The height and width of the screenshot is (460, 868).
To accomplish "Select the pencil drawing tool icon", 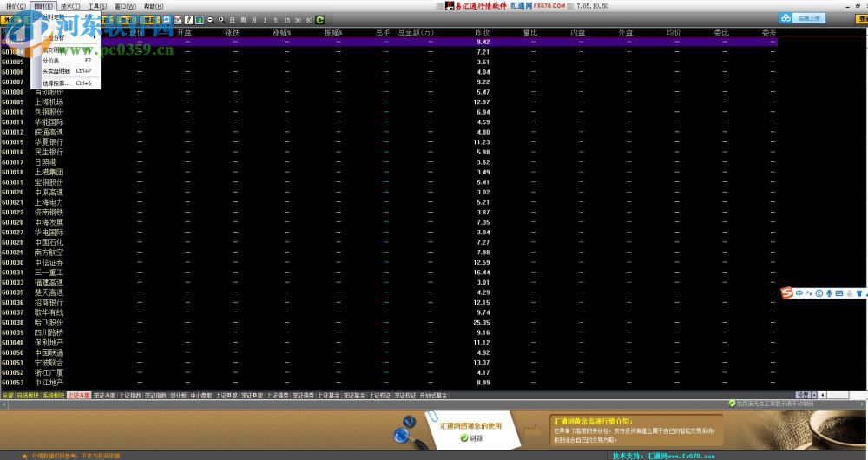I will tap(188, 20).
